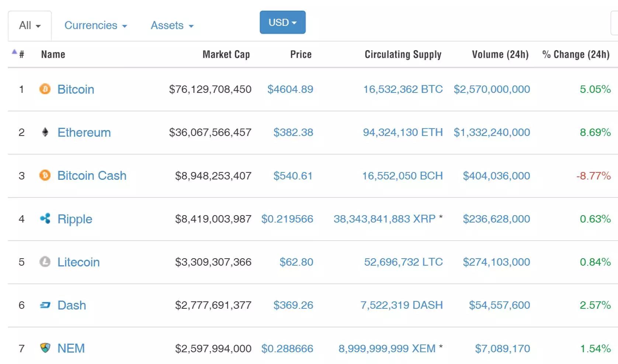Click Litecoin 24h volume $274,103,000
Viewport: 618px width, 364px height.
pos(496,262)
